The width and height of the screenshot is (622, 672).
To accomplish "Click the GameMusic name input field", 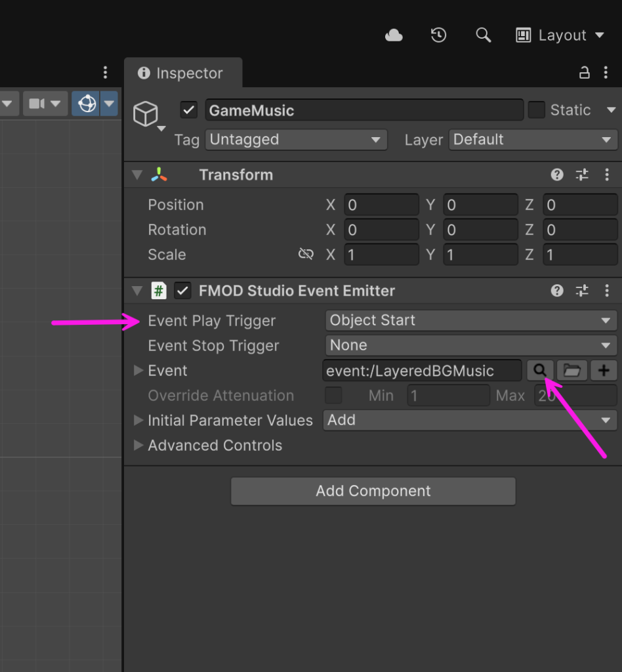I will tap(363, 110).
